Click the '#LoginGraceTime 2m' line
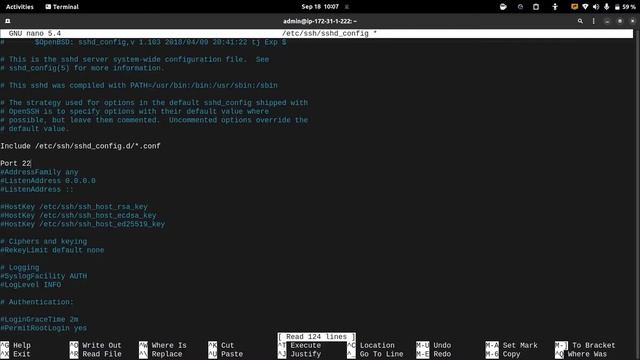 (39, 319)
